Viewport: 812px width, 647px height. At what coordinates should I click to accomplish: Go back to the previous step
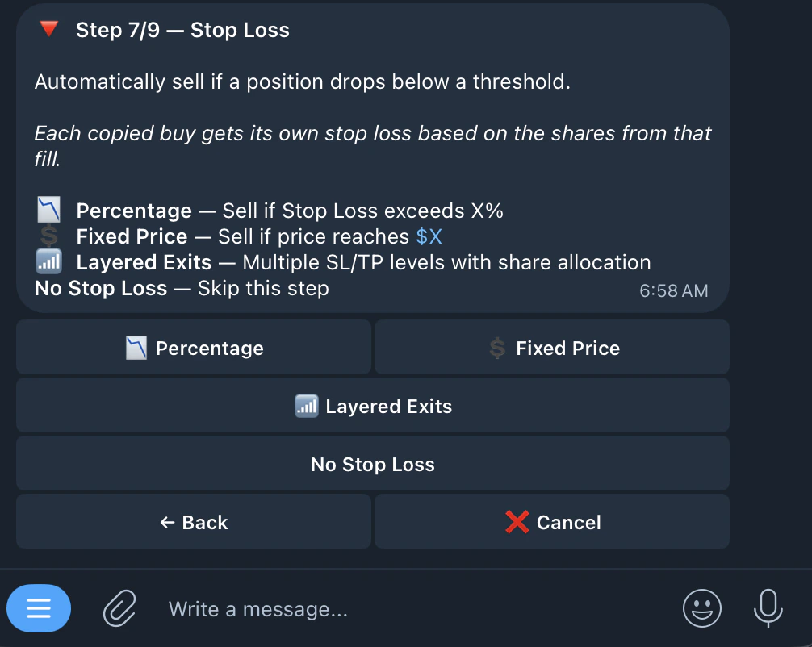194,522
